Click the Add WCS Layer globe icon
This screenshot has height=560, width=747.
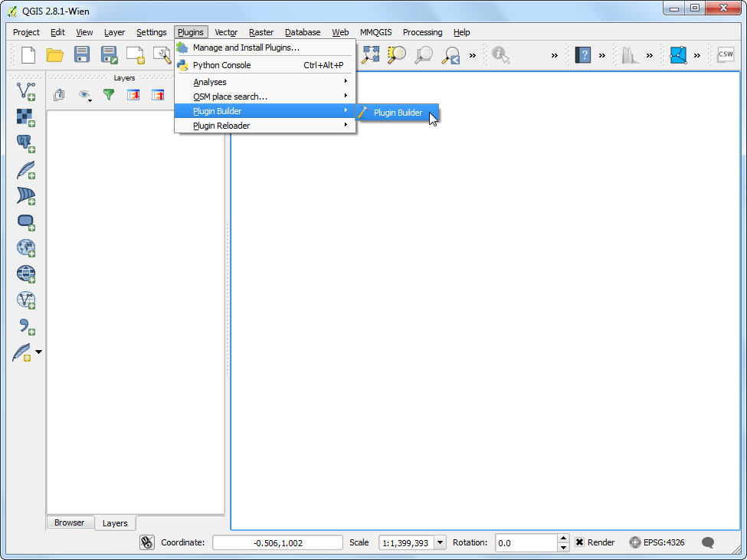[x=26, y=273]
